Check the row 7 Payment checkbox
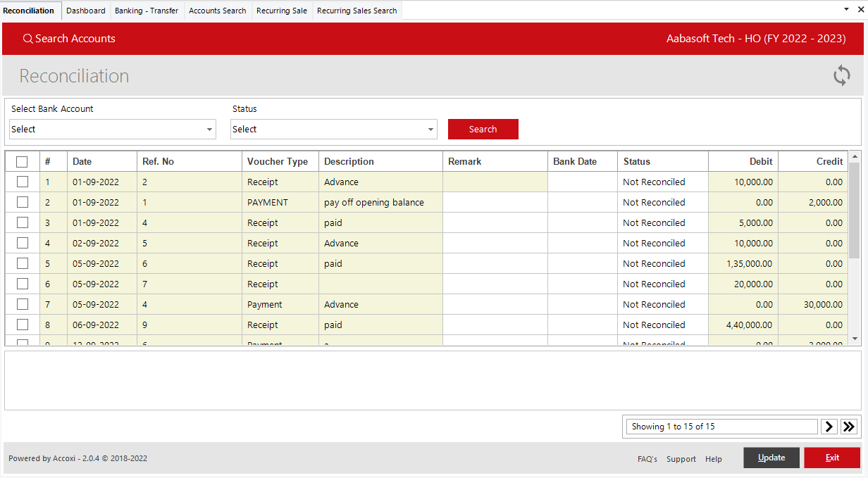Screen dimensions: 868x478 click(22, 304)
